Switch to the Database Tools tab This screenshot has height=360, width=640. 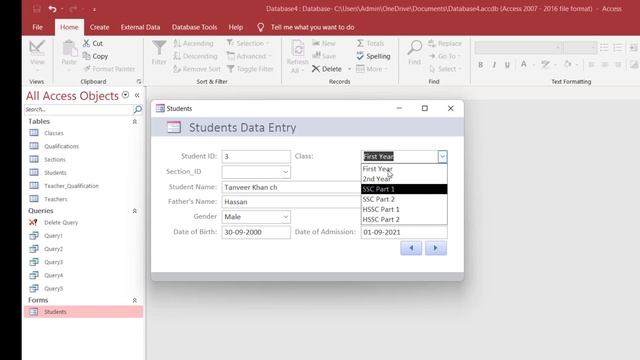tap(194, 27)
